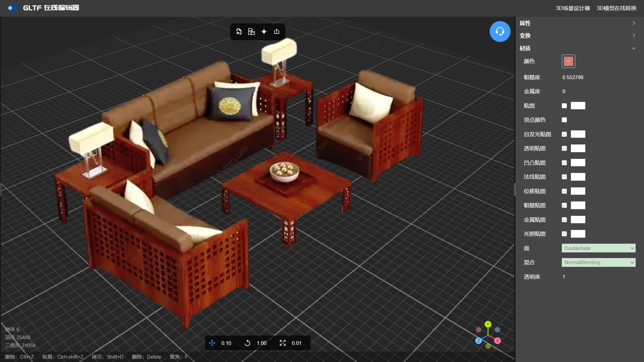644x362 pixels.
Task: Click the 删除: Delete hint
Action: coord(147,357)
